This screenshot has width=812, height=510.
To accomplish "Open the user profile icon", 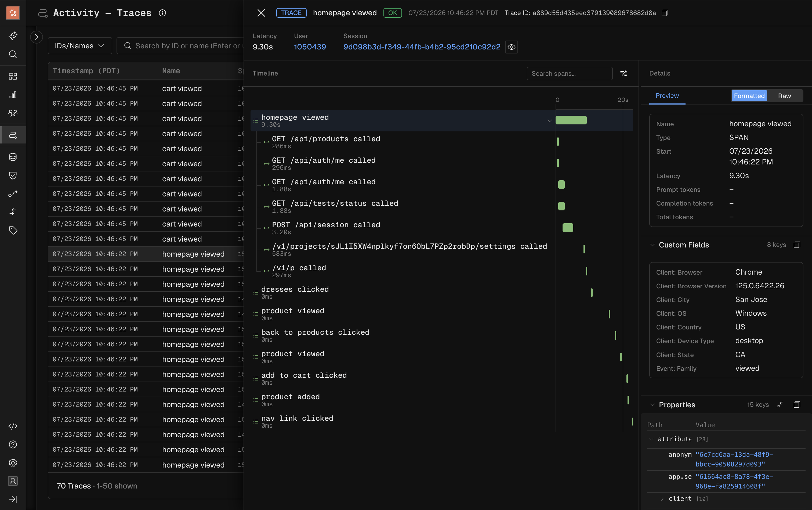I will (x=13, y=481).
